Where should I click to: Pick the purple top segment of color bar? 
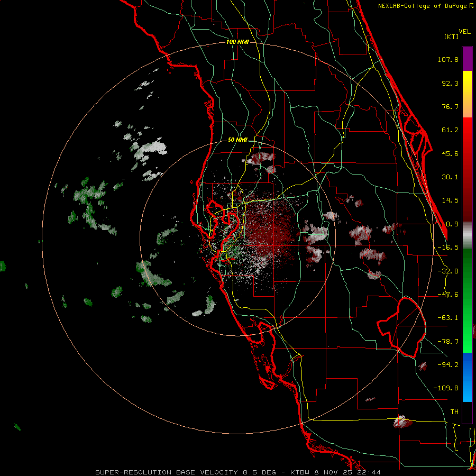[x=467, y=59]
